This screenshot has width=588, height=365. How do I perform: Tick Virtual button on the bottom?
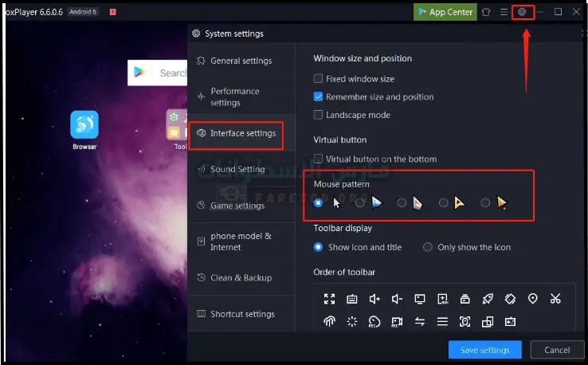click(319, 159)
